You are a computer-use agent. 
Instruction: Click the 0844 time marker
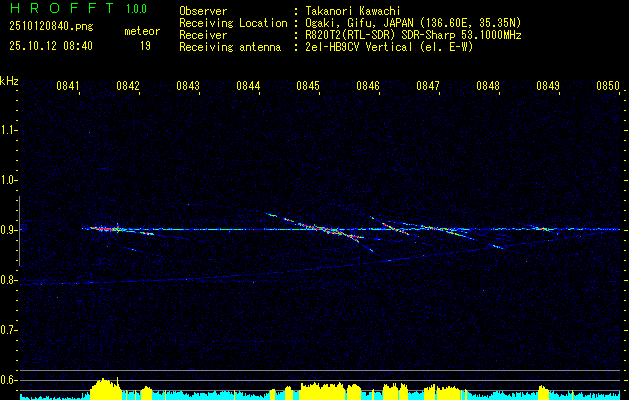248,86
